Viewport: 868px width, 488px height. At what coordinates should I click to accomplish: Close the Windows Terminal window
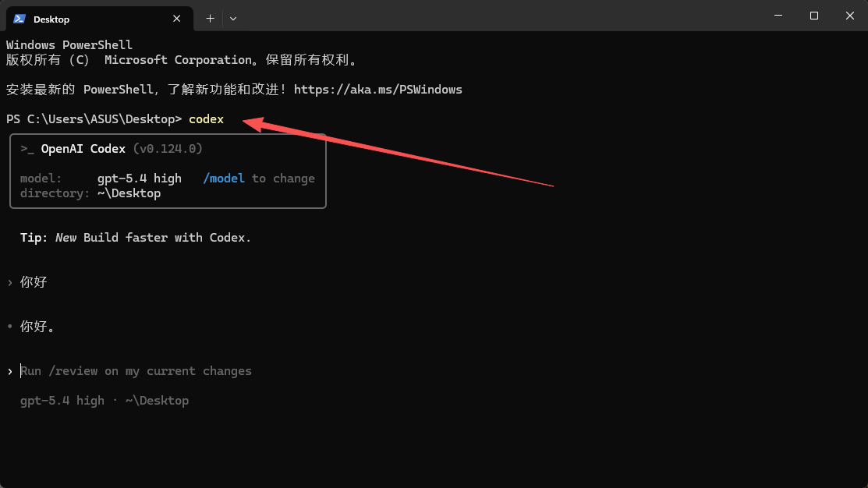click(849, 16)
